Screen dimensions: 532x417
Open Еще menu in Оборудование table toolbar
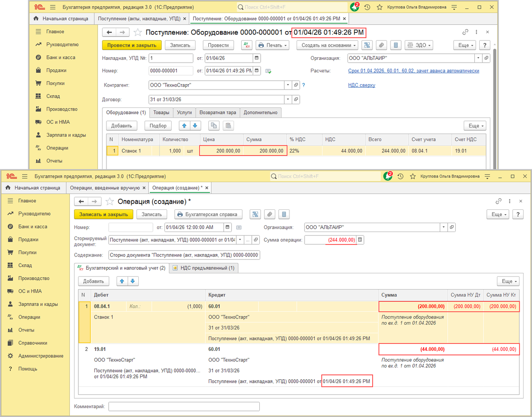pos(475,126)
